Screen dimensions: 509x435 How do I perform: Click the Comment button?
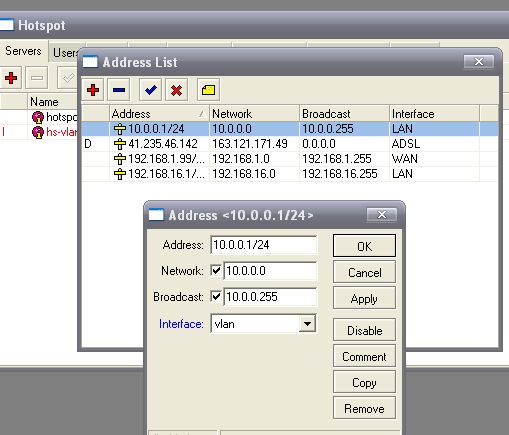[x=364, y=356]
